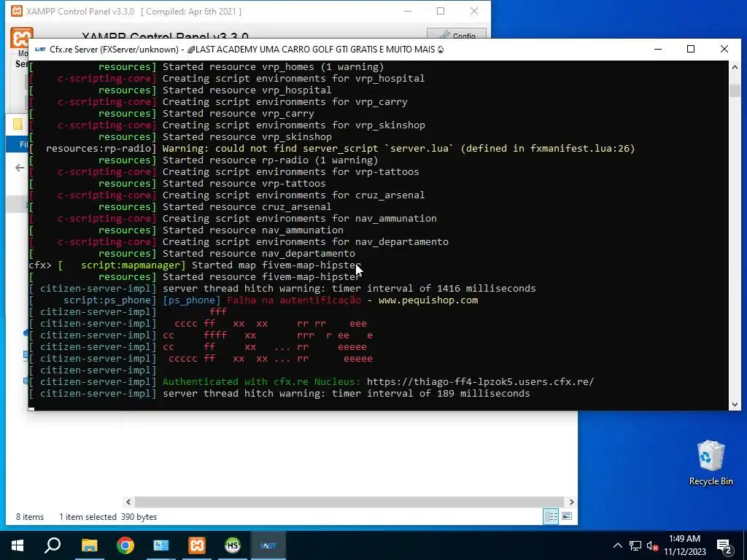
Task: Minimize the Cfx.re Server console window
Action: pos(658,49)
